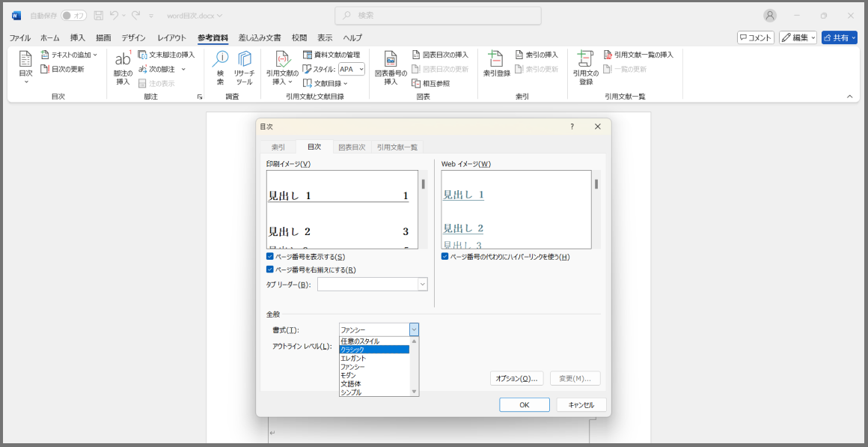Collapse the ribbon with the chevron
868x447 pixels.
pyautogui.click(x=850, y=97)
